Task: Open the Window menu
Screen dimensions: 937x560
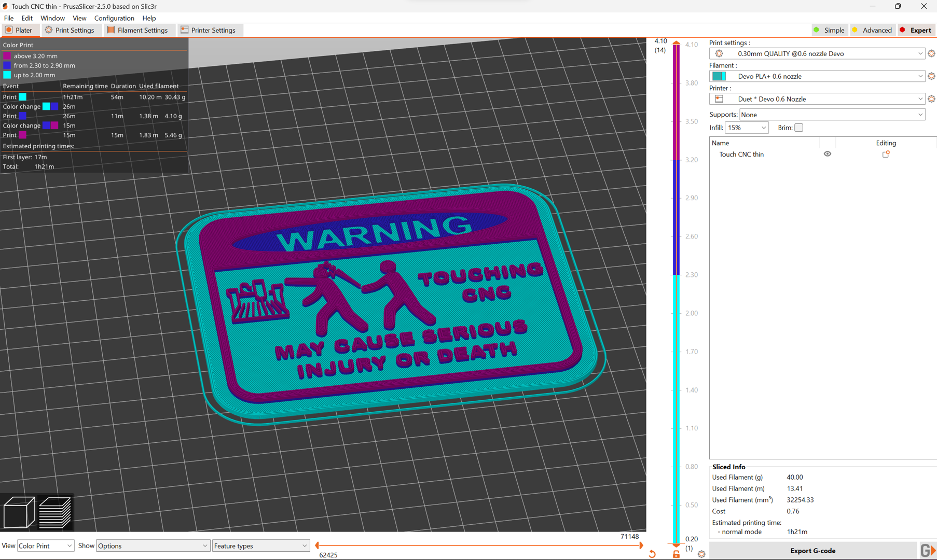Action: click(x=52, y=18)
